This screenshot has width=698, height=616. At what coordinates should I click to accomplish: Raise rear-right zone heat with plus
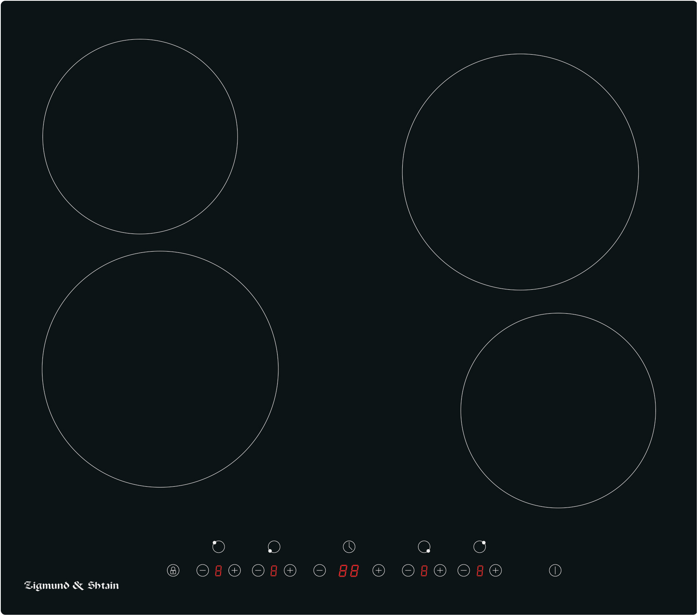pyautogui.click(x=495, y=570)
